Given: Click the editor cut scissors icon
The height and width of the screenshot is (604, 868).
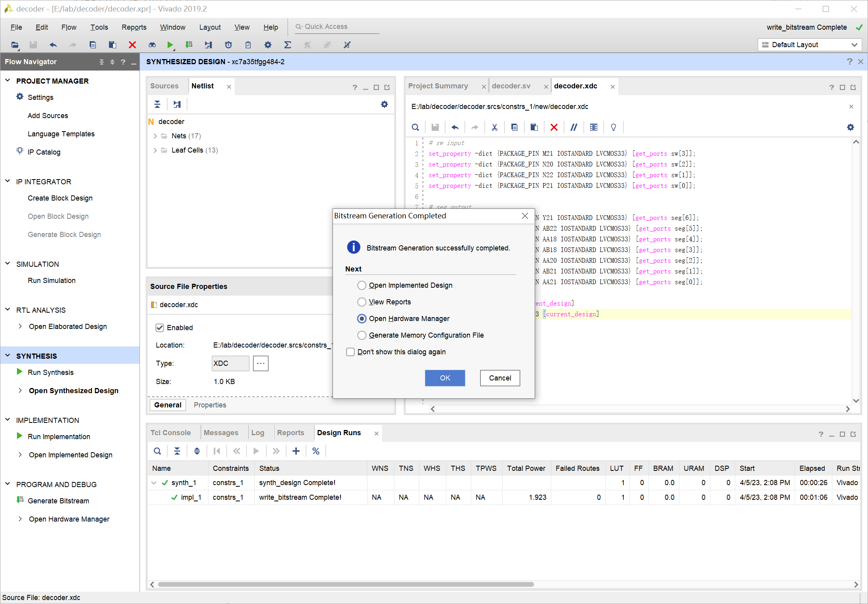Looking at the screenshot, I should [x=494, y=127].
